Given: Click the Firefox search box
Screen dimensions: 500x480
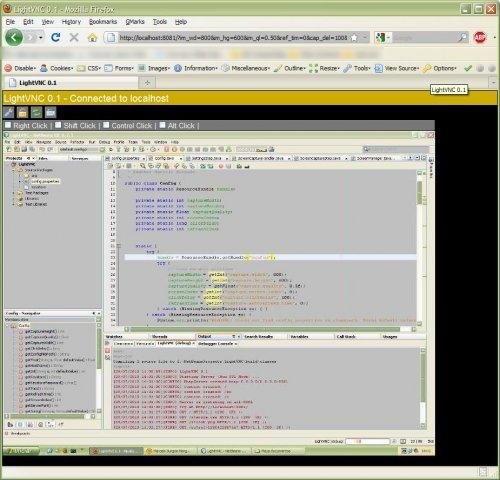Looking at the screenshot, I should [424, 38].
